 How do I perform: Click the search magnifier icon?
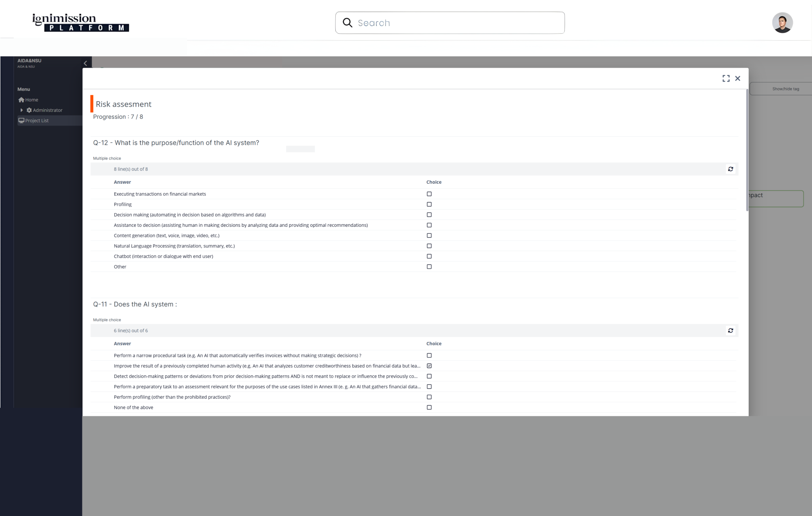point(348,23)
